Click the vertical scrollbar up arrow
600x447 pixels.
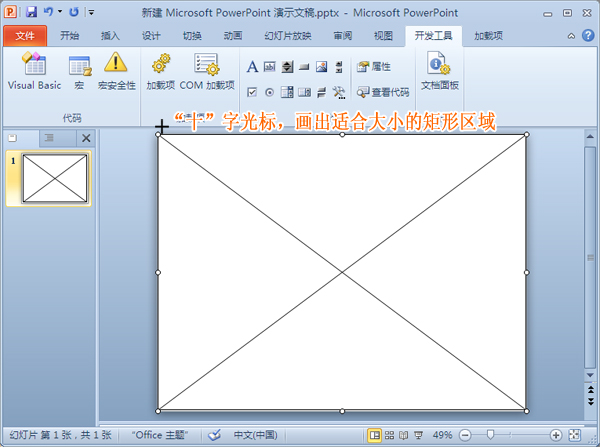point(590,137)
